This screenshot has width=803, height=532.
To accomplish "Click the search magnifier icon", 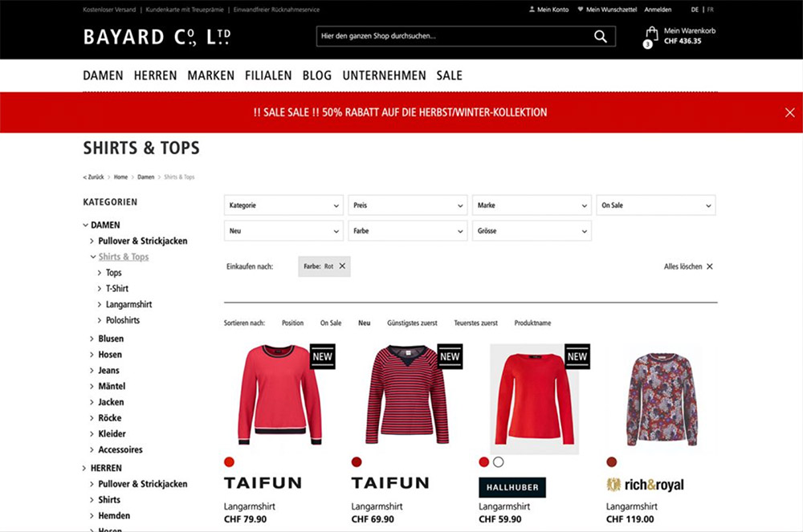I will point(600,36).
